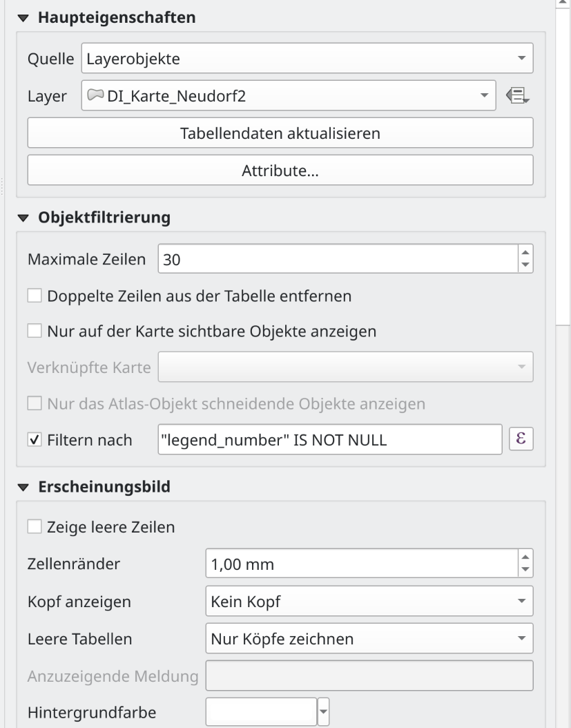Screen dimensions: 571x728
Task: Click the Attribute... button
Action: (x=280, y=170)
